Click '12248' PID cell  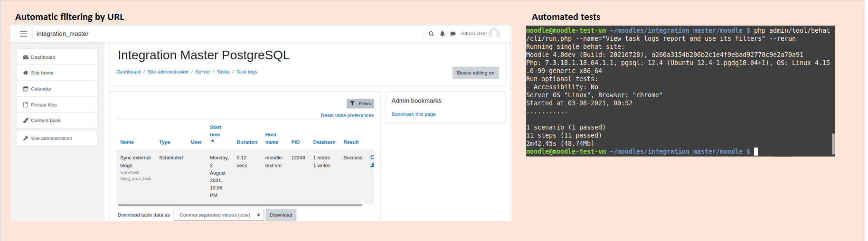point(298,158)
